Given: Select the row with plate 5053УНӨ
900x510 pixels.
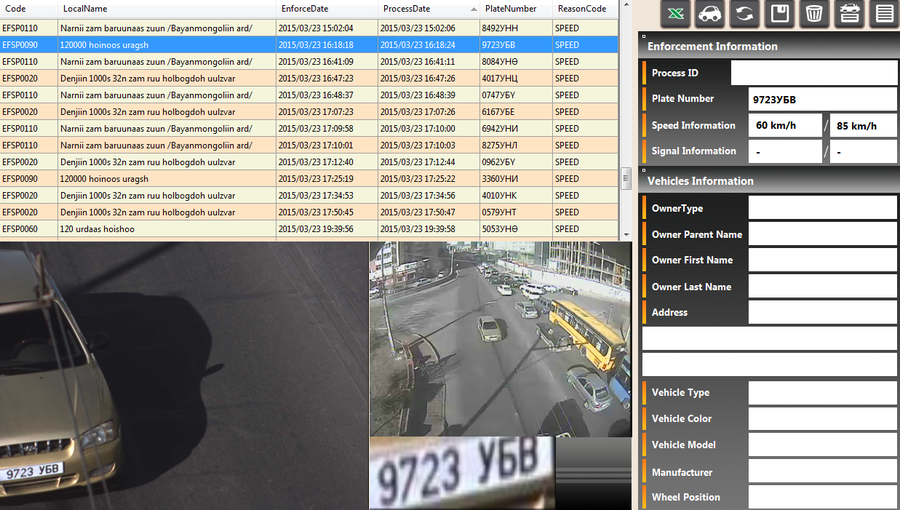Looking at the screenshot, I should [x=309, y=229].
